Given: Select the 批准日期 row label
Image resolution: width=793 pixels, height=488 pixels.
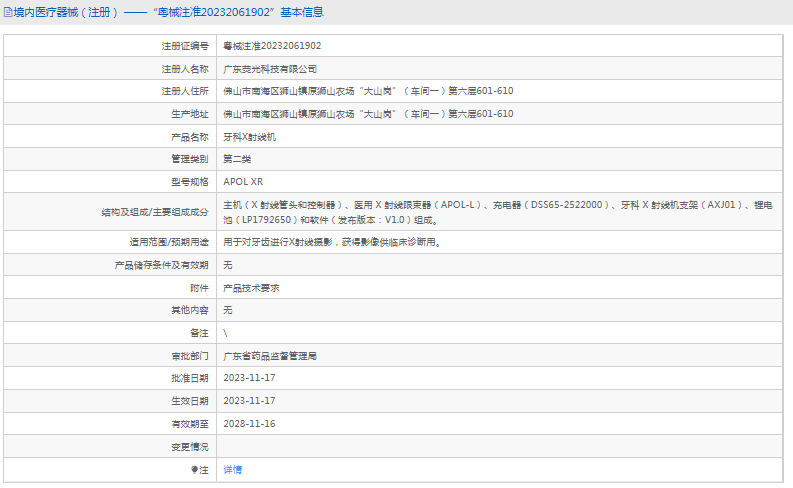Looking at the screenshot, I should 190,378.
